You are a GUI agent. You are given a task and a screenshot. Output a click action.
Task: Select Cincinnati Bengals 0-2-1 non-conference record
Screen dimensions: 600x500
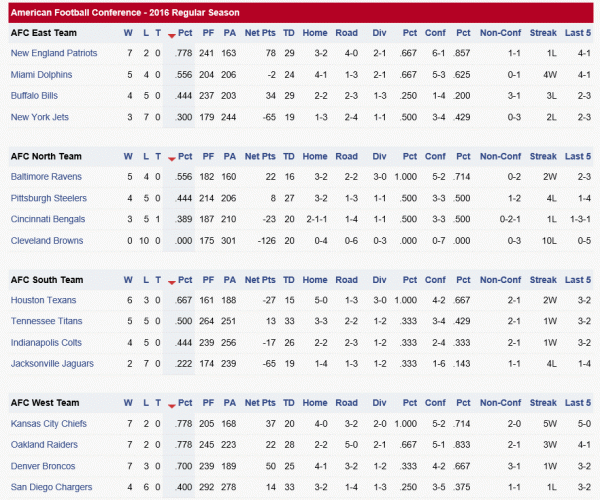coord(510,219)
